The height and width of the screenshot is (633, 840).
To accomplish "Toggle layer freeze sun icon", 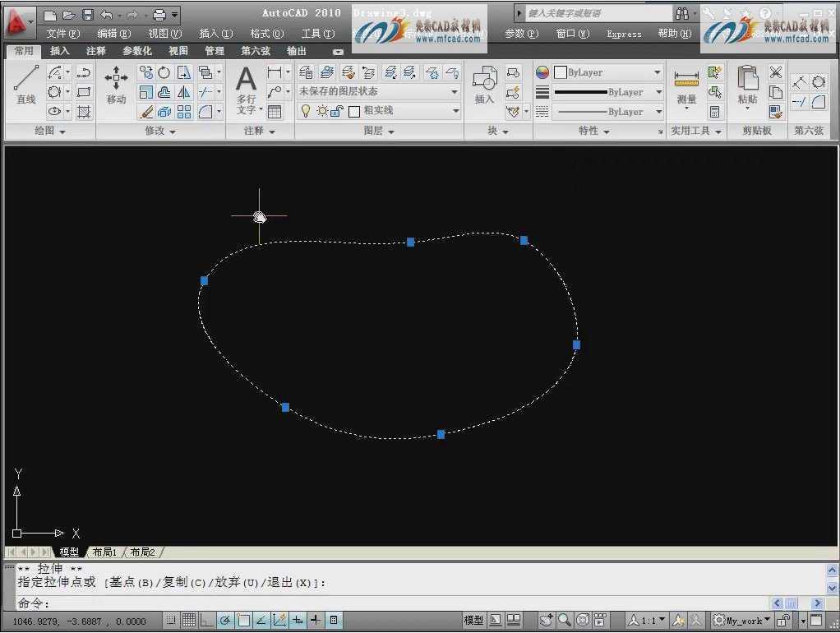I will coord(322,111).
